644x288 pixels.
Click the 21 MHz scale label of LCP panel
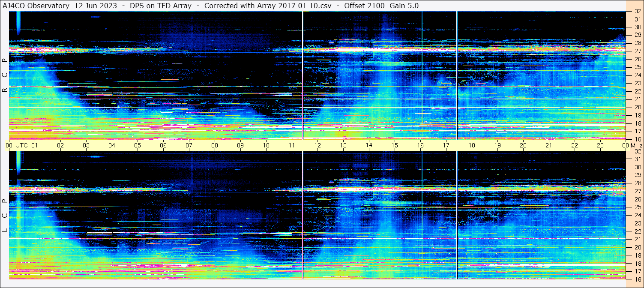[x=637, y=239]
